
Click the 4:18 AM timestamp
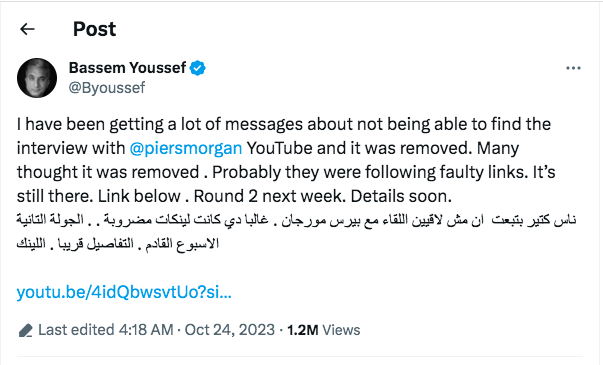coord(146,330)
